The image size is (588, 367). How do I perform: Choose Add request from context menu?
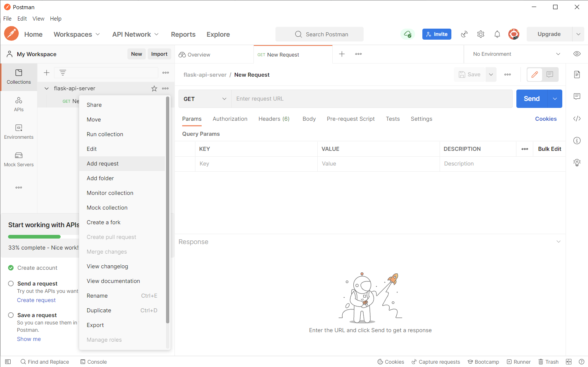coord(122,164)
